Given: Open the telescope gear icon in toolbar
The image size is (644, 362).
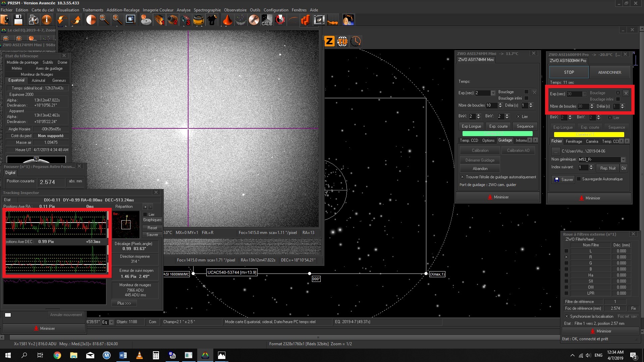Looking at the screenshot, I should [146, 20].
